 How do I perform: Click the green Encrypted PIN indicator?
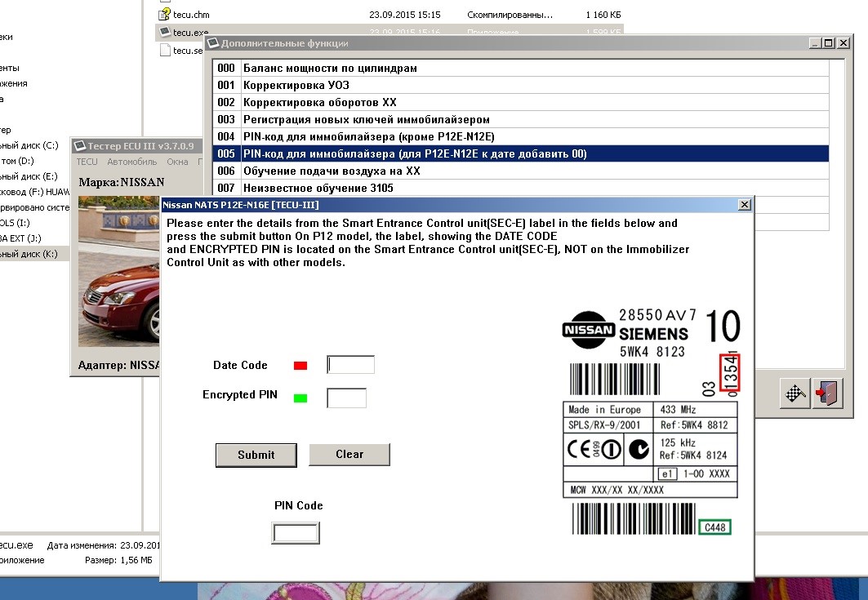300,398
